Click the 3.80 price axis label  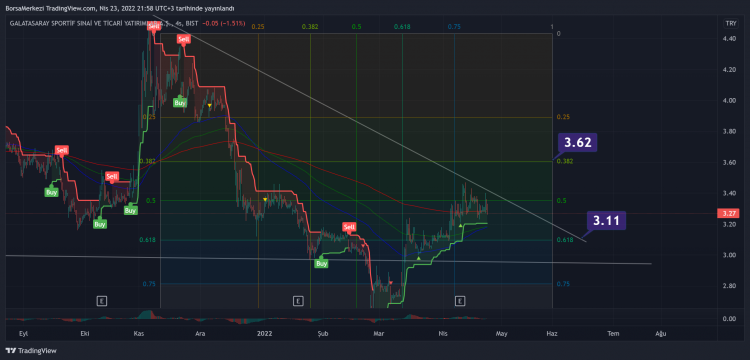tap(729, 131)
